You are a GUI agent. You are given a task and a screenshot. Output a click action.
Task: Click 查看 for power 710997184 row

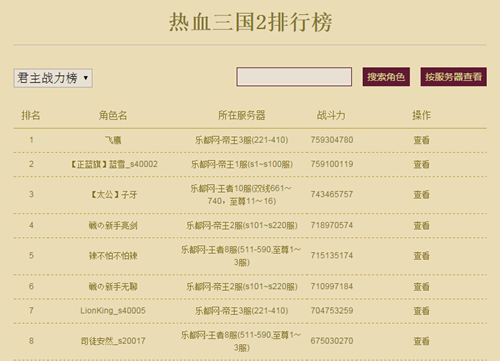tap(421, 287)
